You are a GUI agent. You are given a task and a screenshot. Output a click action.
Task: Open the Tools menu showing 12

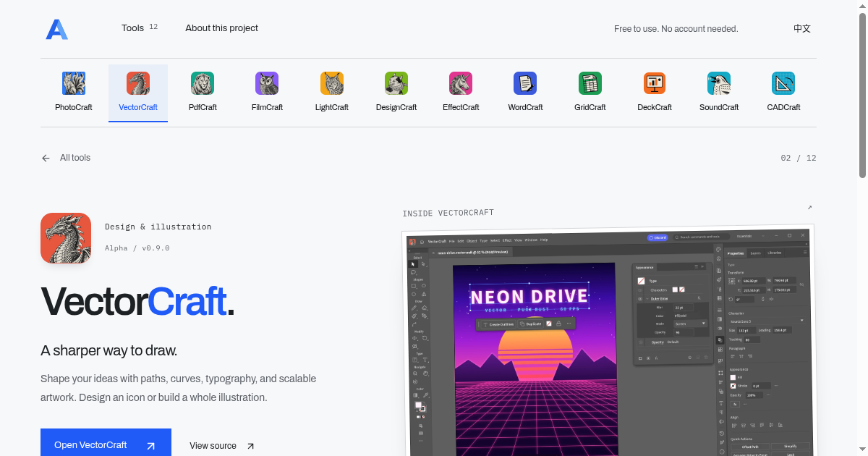pos(140,28)
